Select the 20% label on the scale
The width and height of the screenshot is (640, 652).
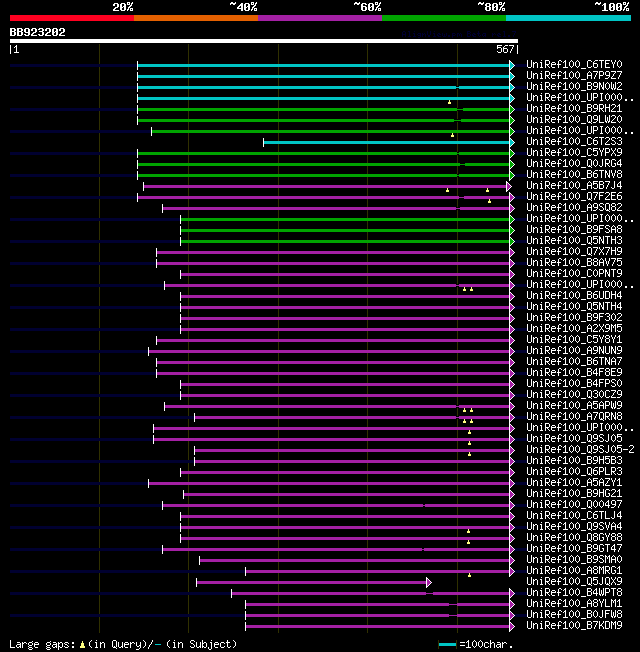[x=123, y=7]
